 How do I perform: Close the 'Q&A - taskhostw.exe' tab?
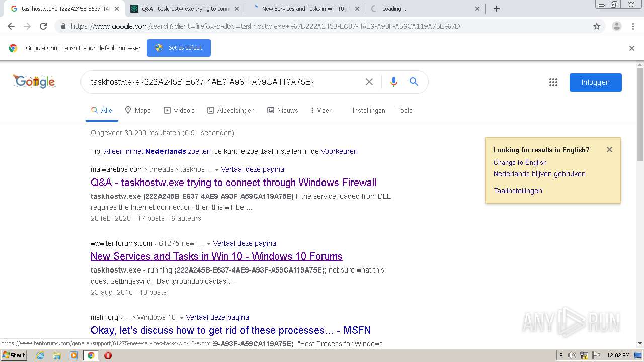[x=237, y=9]
